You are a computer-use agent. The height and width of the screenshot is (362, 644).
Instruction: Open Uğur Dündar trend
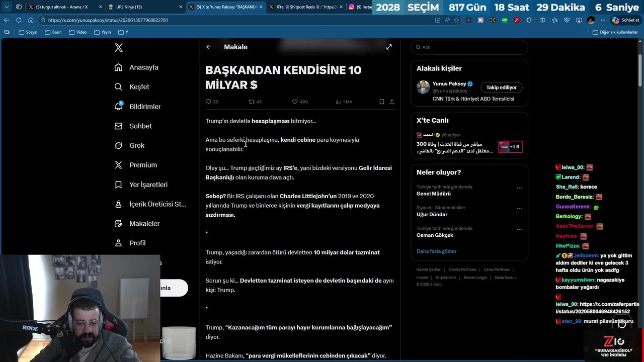point(432,215)
